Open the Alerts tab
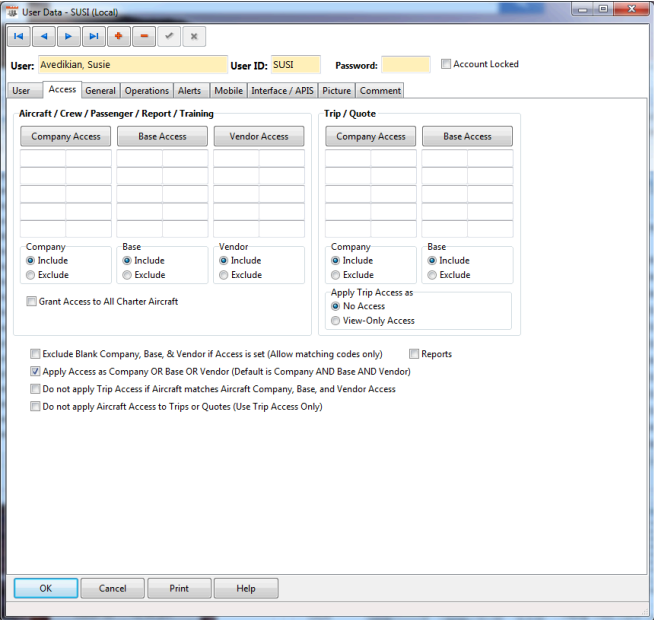Image resolution: width=654 pixels, height=620 pixels. (190, 91)
